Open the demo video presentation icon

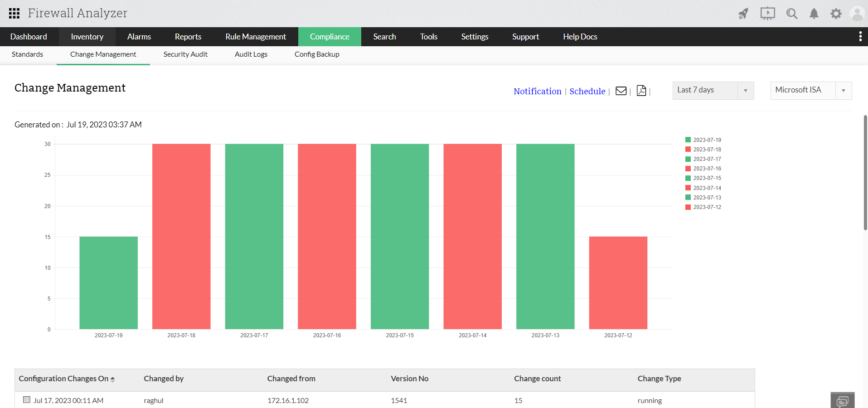(767, 14)
